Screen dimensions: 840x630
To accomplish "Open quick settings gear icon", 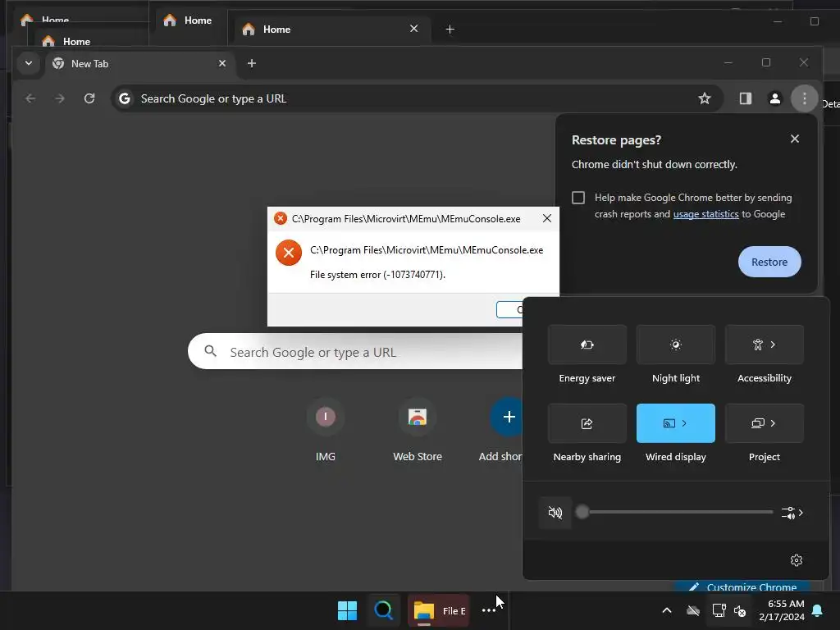I will point(796,559).
